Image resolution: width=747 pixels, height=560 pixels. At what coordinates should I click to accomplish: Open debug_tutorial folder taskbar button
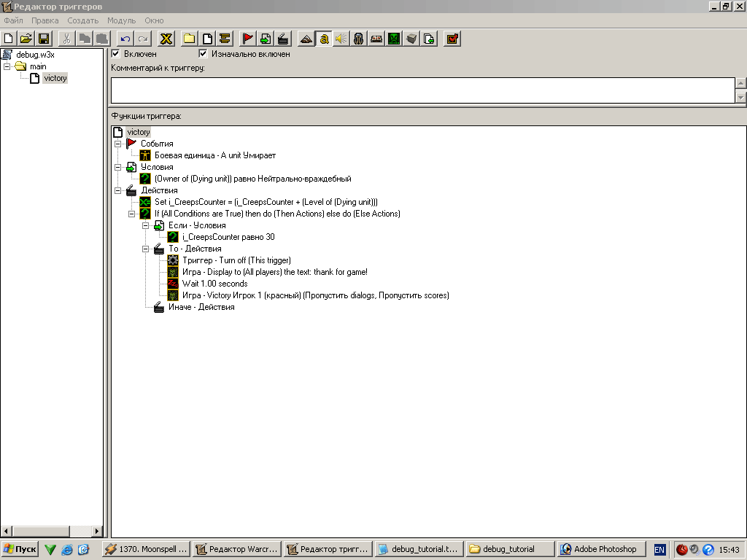(509, 549)
